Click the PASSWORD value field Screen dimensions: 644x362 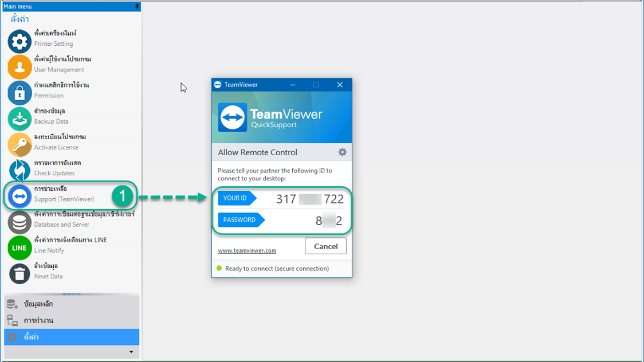328,221
